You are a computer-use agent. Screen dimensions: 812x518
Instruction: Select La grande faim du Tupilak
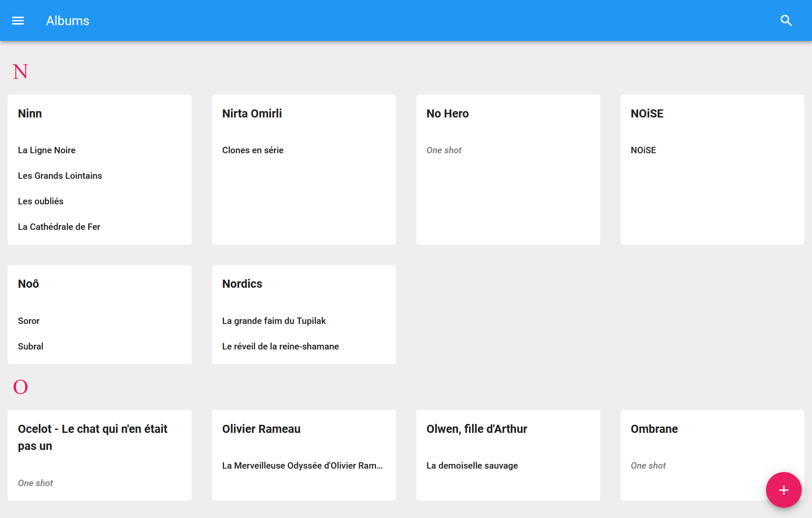[274, 321]
